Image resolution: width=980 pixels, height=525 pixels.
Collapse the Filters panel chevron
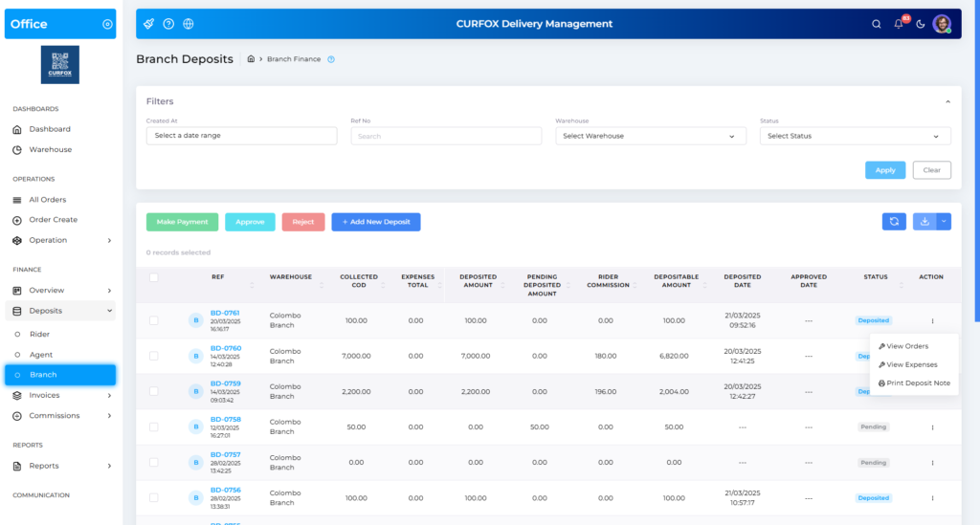(x=947, y=101)
